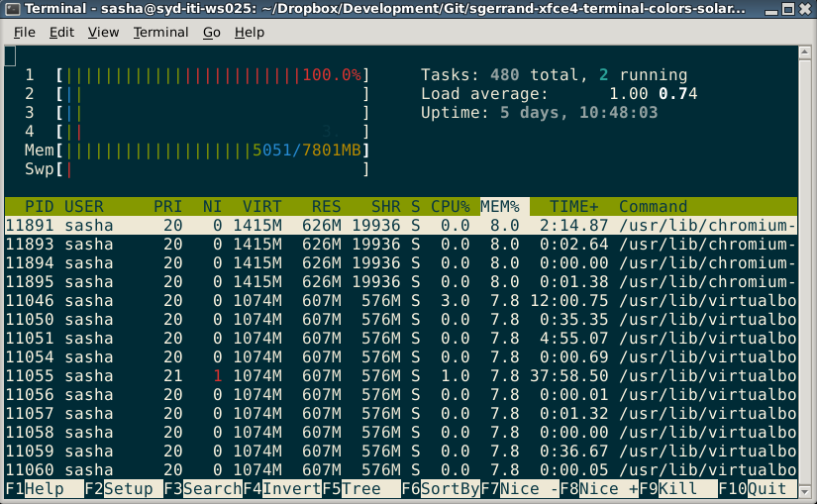The height and width of the screenshot is (504, 817).
Task: Close the terminal window
Action: click(x=803, y=9)
